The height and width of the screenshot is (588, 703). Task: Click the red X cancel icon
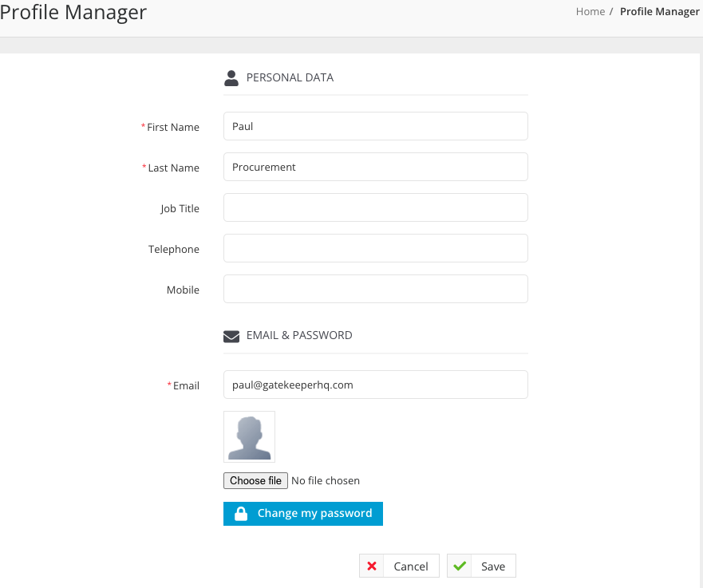click(x=372, y=566)
